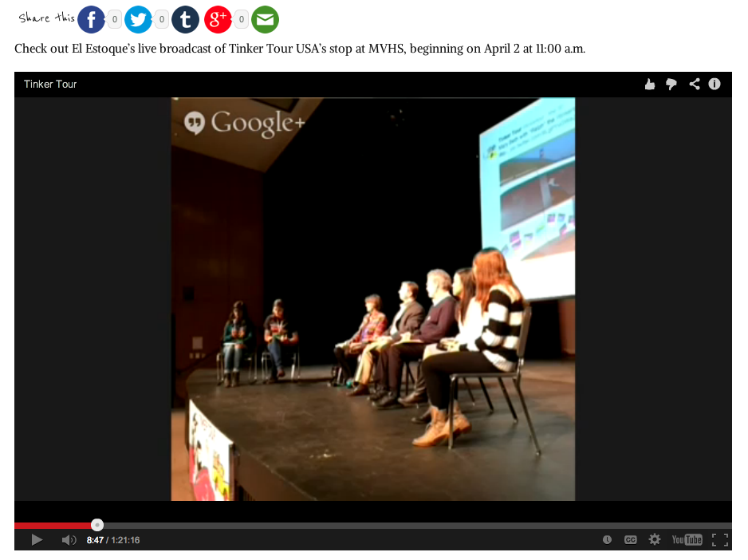748x560 pixels.
Task: Click the video frame showing the panel
Action: [372, 299]
